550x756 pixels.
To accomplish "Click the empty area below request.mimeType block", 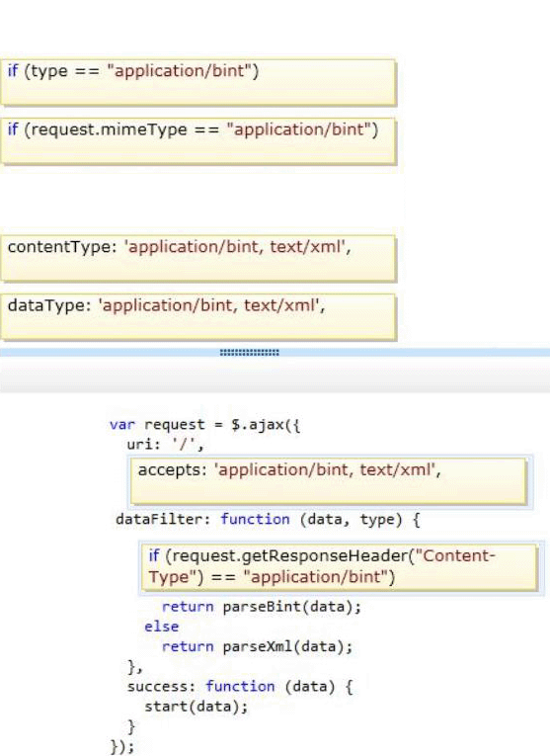I will (x=197, y=200).
